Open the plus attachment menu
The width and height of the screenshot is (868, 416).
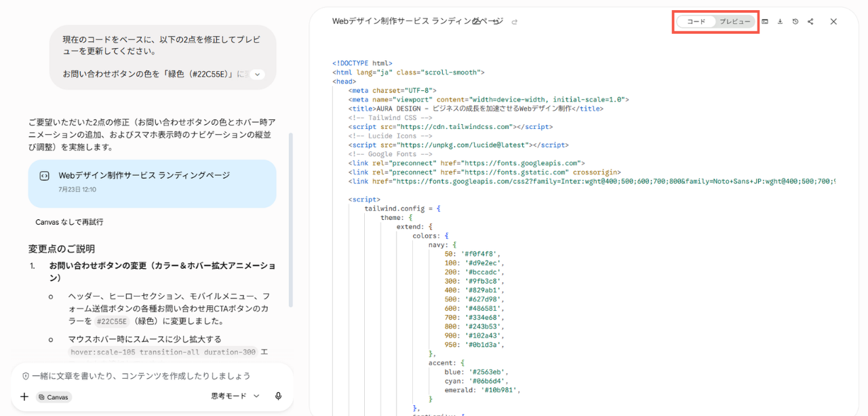click(24, 396)
